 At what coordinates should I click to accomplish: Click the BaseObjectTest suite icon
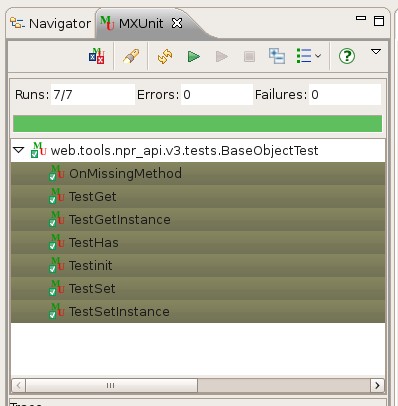tap(38, 150)
